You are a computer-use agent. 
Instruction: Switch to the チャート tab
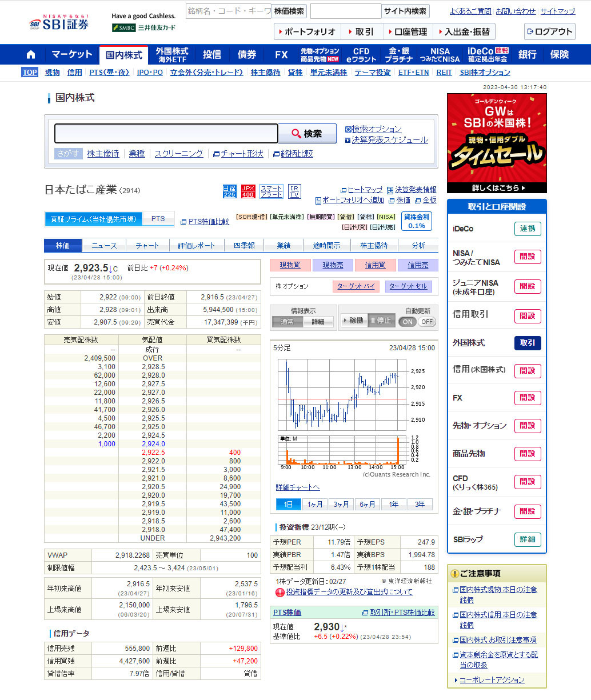coord(147,246)
